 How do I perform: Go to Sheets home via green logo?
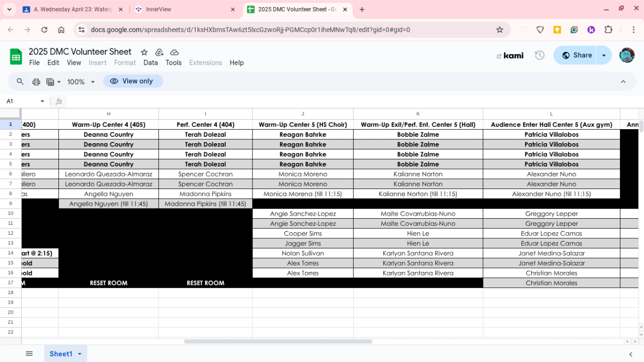[x=16, y=56]
